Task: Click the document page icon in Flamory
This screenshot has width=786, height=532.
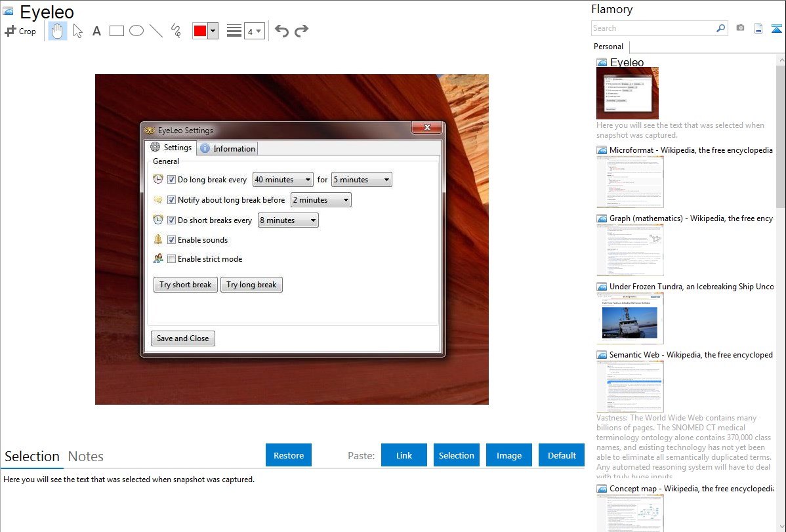Action: pos(758,28)
